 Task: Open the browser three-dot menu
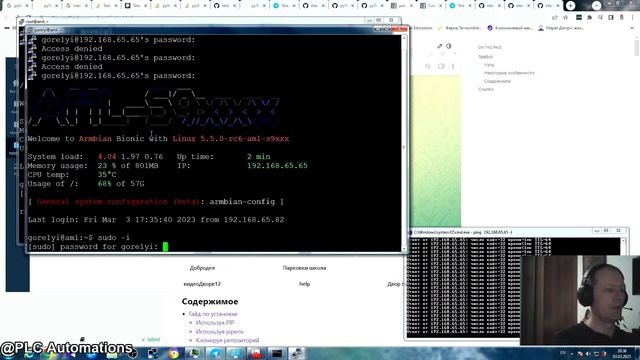tap(632, 18)
